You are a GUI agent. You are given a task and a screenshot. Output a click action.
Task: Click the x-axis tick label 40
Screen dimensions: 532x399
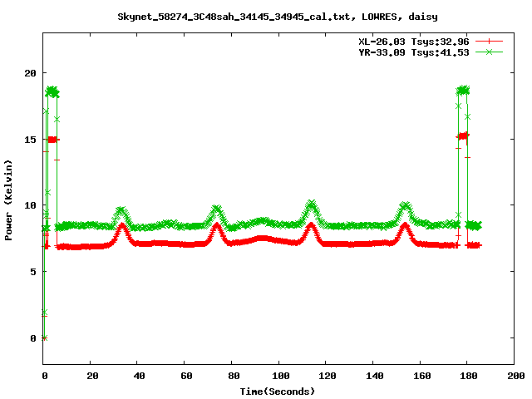[x=139, y=376]
